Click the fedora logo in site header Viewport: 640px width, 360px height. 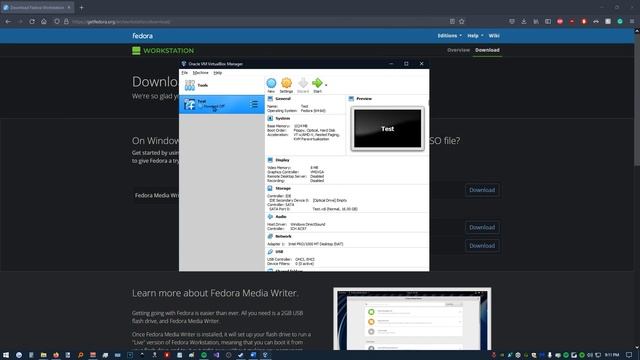(142, 36)
